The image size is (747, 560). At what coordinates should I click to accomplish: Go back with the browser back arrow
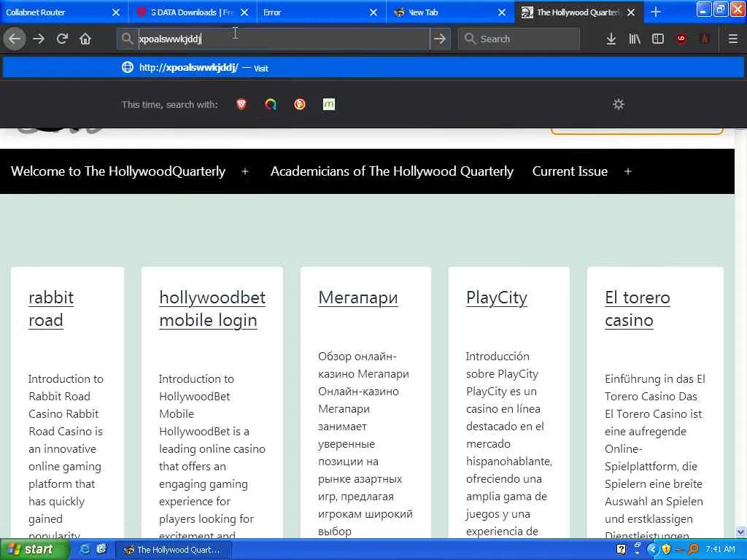pyautogui.click(x=15, y=39)
